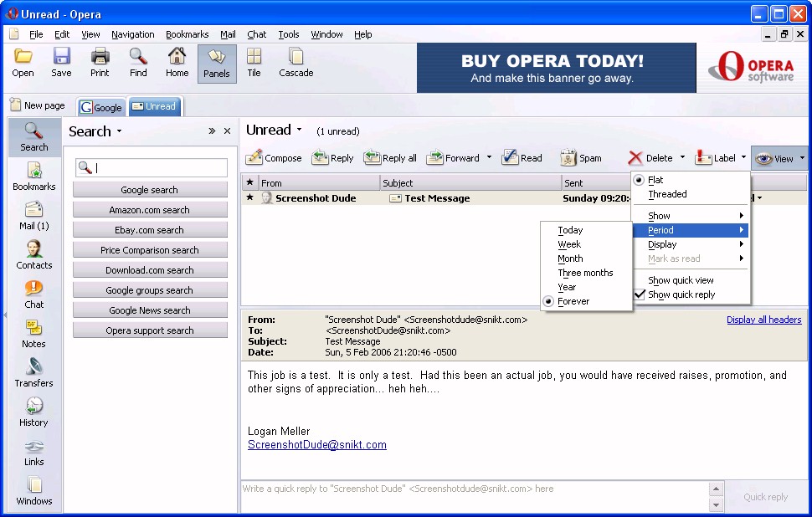Click the Google search button

pos(149,190)
